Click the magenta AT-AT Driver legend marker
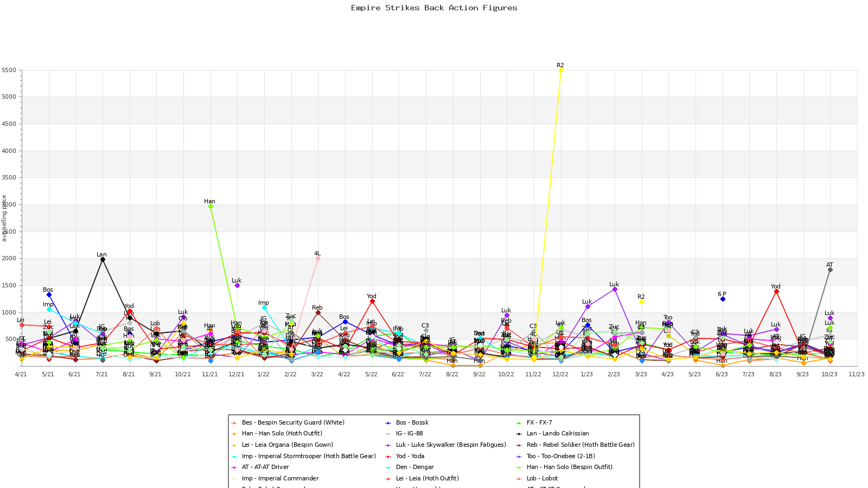This screenshot has height=488, width=868. coord(234,467)
